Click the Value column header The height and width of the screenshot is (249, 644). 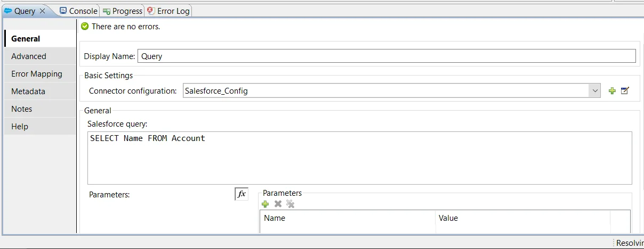point(522,218)
